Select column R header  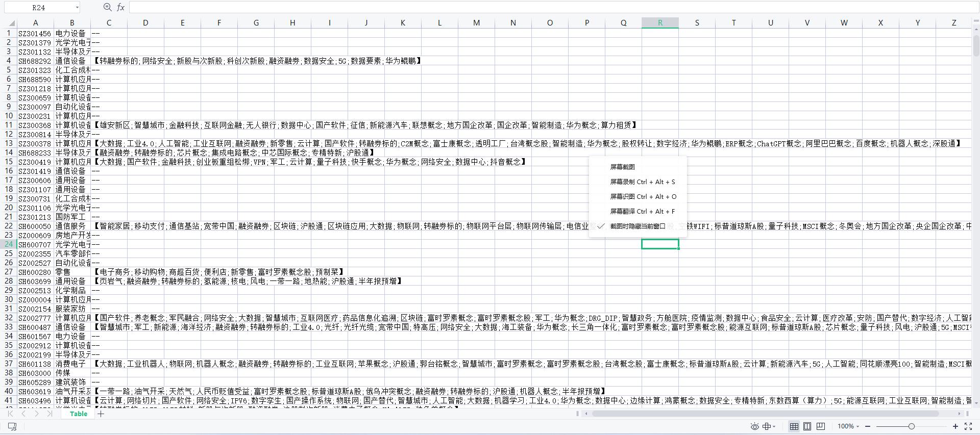[x=660, y=23]
